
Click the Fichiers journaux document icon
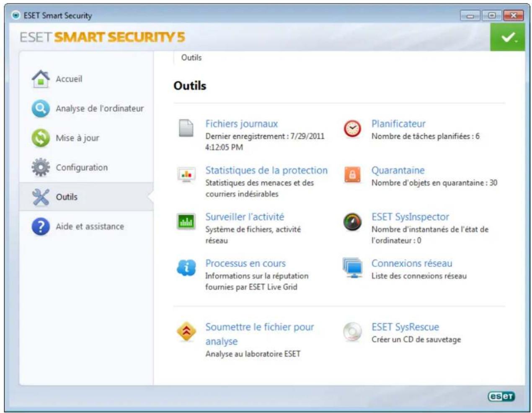coord(186,128)
